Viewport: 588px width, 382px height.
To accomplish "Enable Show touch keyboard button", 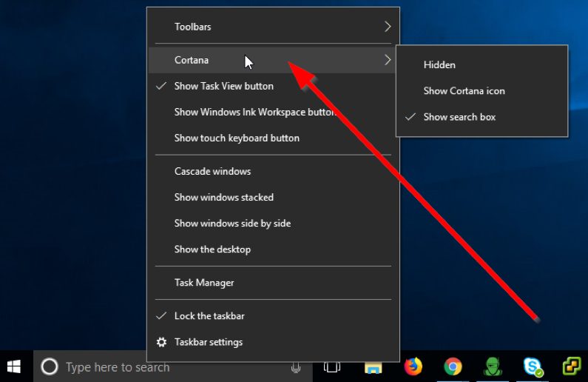I will click(273, 138).
